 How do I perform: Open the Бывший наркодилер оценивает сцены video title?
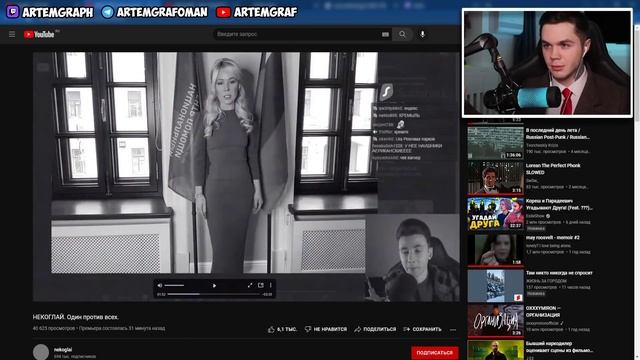tap(559, 347)
